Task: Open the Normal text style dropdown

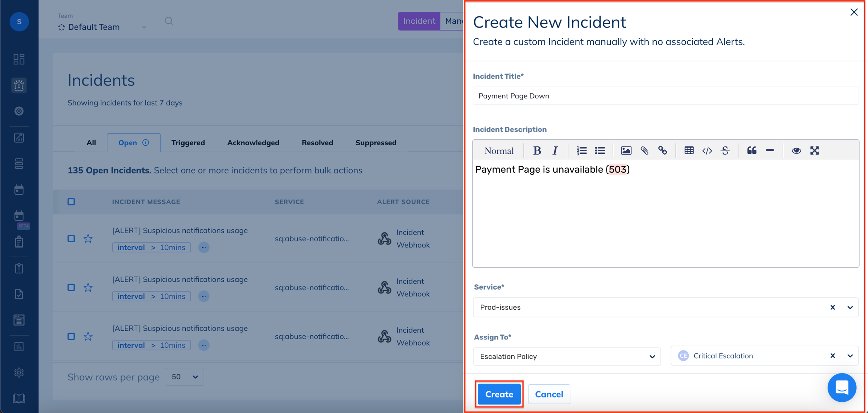Action: (x=499, y=151)
